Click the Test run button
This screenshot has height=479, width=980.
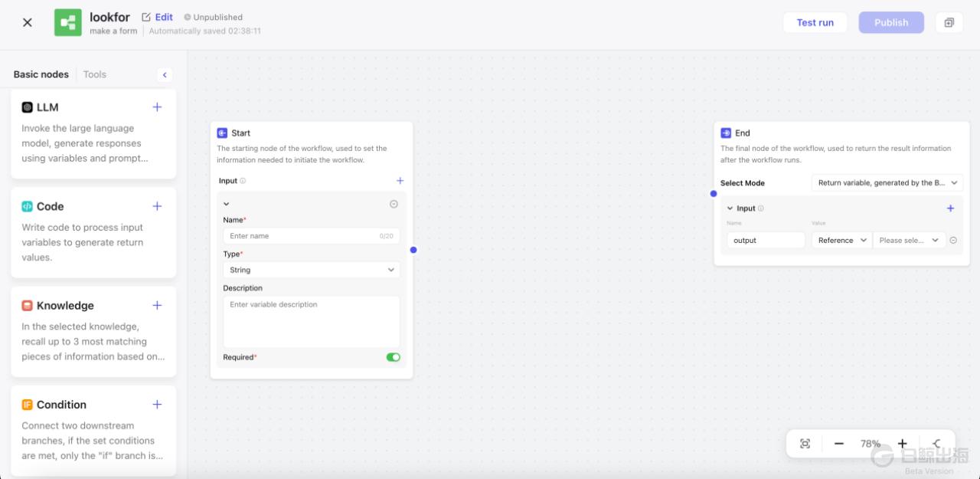point(815,22)
